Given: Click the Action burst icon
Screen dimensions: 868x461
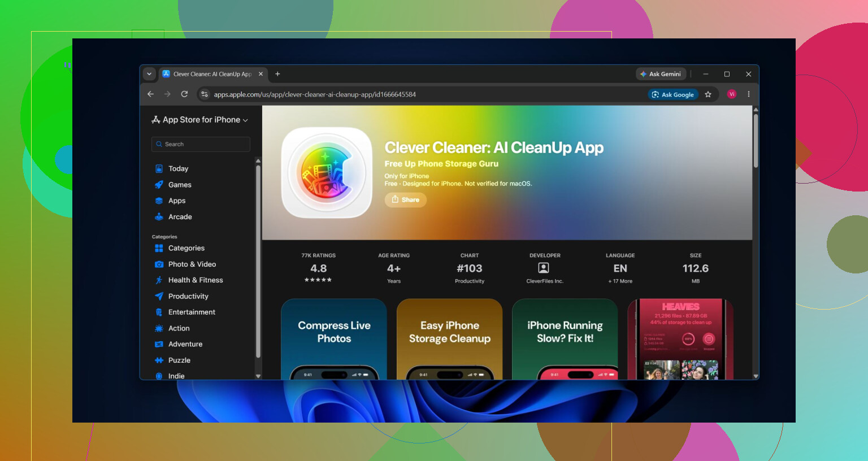Looking at the screenshot, I should coord(159,328).
